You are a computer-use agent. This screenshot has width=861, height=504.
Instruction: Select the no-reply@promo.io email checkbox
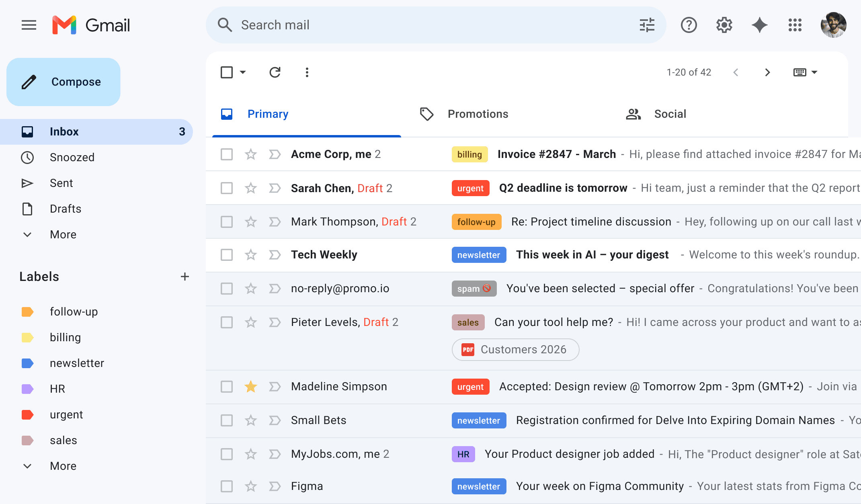pyautogui.click(x=227, y=289)
